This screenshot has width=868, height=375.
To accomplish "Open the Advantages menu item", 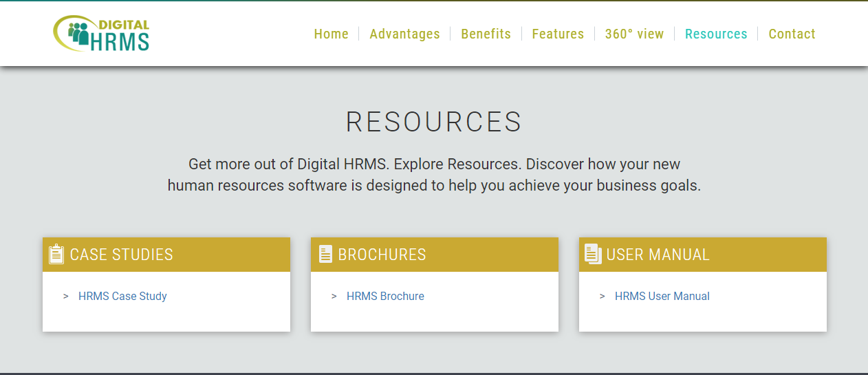I will pyautogui.click(x=404, y=34).
